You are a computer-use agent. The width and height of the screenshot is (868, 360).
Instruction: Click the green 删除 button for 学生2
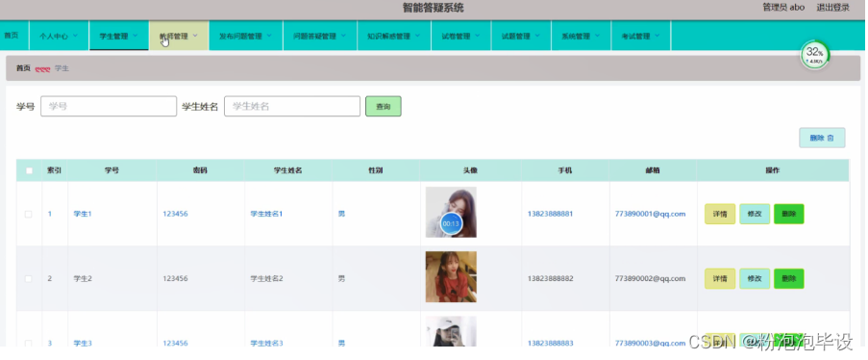pyautogui.click(x=789, y=279)
